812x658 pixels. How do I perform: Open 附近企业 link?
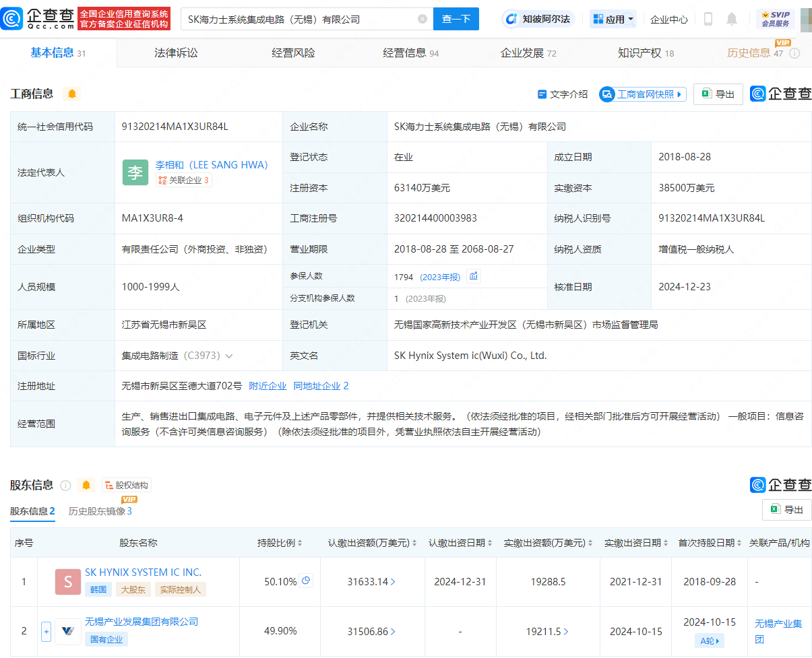pos(268,386)
